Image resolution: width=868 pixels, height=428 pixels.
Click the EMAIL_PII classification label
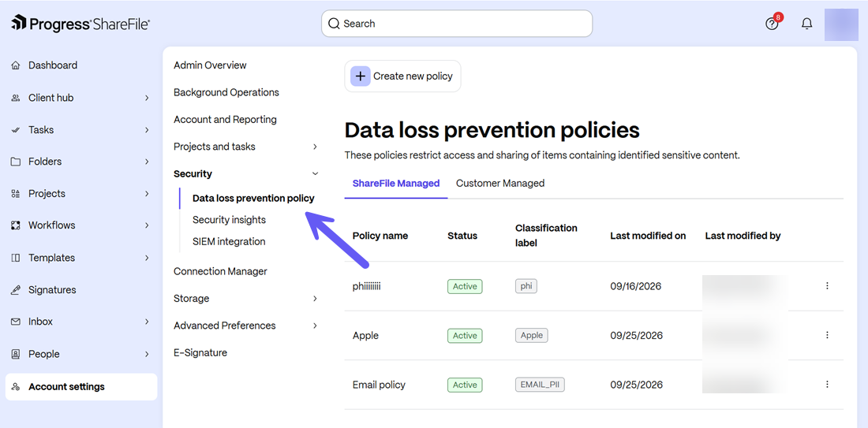point(540,385)
